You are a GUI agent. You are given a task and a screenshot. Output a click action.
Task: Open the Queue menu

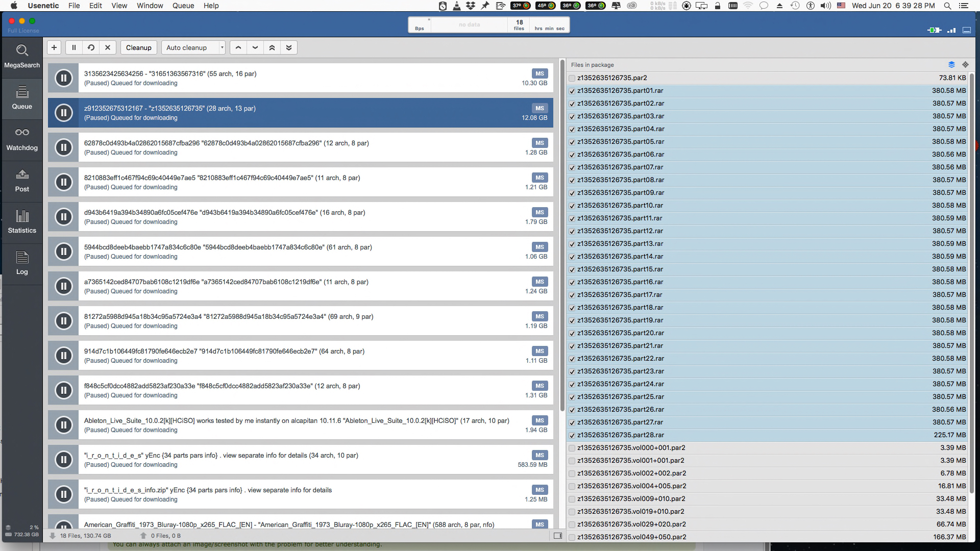point(183,6)
